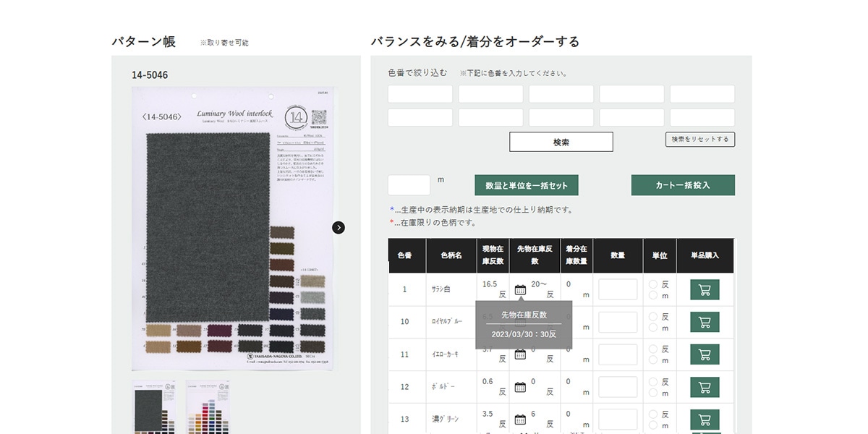
Task: Add color 13 濃グリーン to cart
Action: coord(705,420)
